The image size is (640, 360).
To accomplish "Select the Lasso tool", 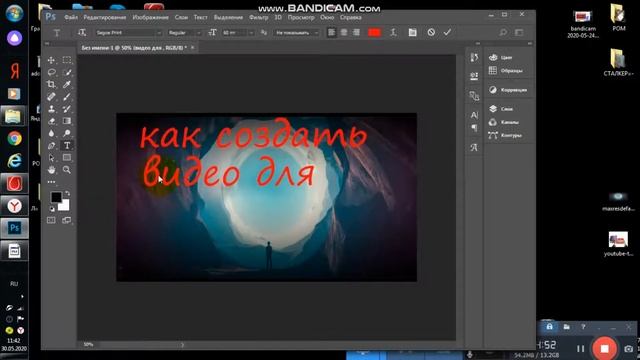I will pos(51,72).
